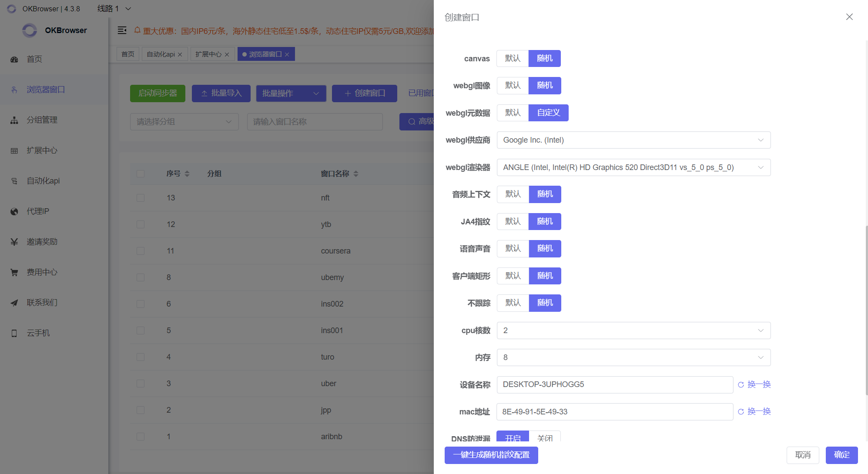Viewport: 868px width, 474px height.
Task: Click the 分组管理 hierarchy icon
Action: coord(14,120)
